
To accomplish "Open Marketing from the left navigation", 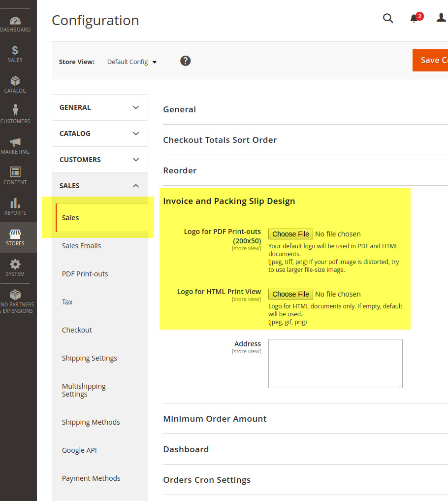I will [15, 143].
